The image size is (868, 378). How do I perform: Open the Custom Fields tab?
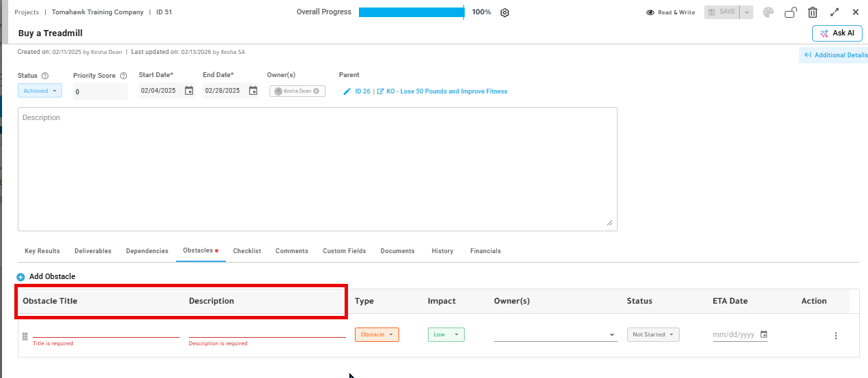pyautogui.click(x=345, y=251)
